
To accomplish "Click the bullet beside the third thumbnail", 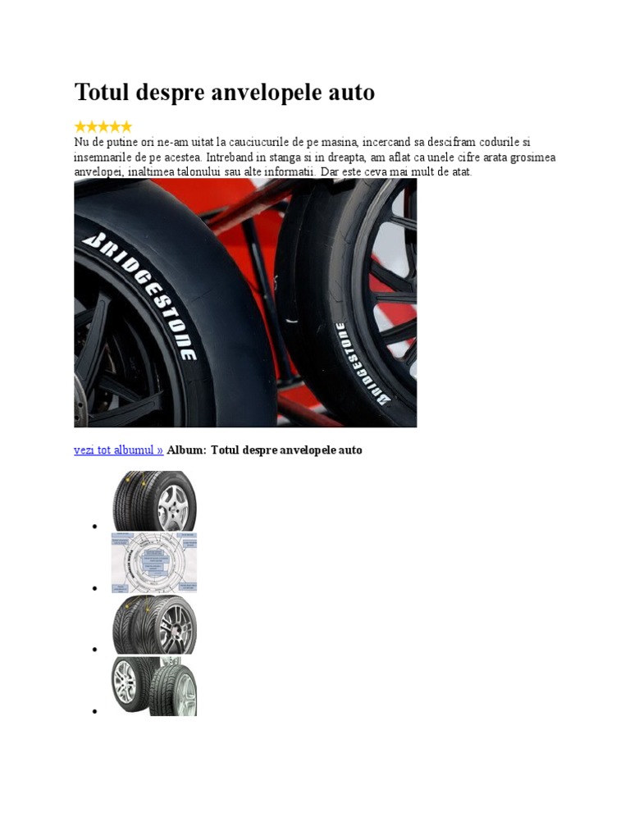I will tap(95, 650).
